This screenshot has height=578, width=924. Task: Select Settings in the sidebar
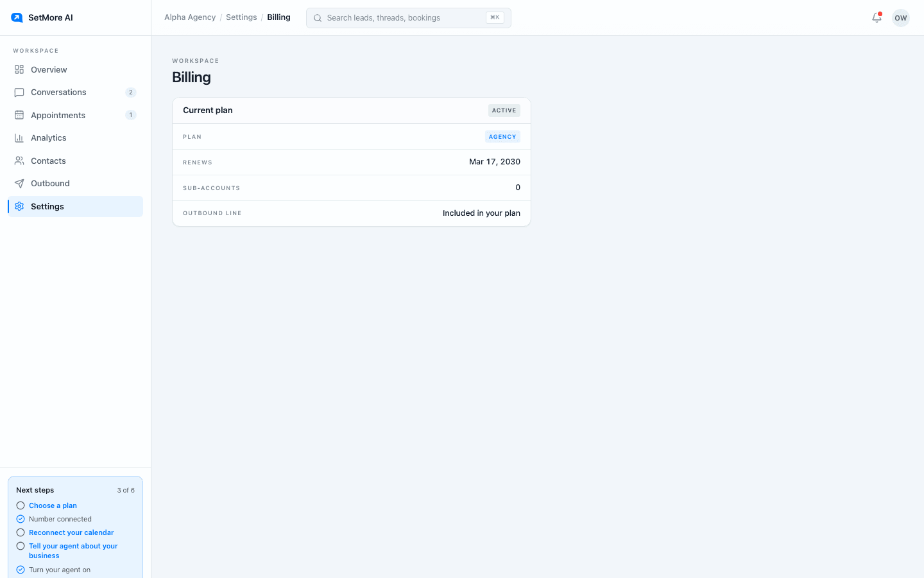click(x=75, y=206)
